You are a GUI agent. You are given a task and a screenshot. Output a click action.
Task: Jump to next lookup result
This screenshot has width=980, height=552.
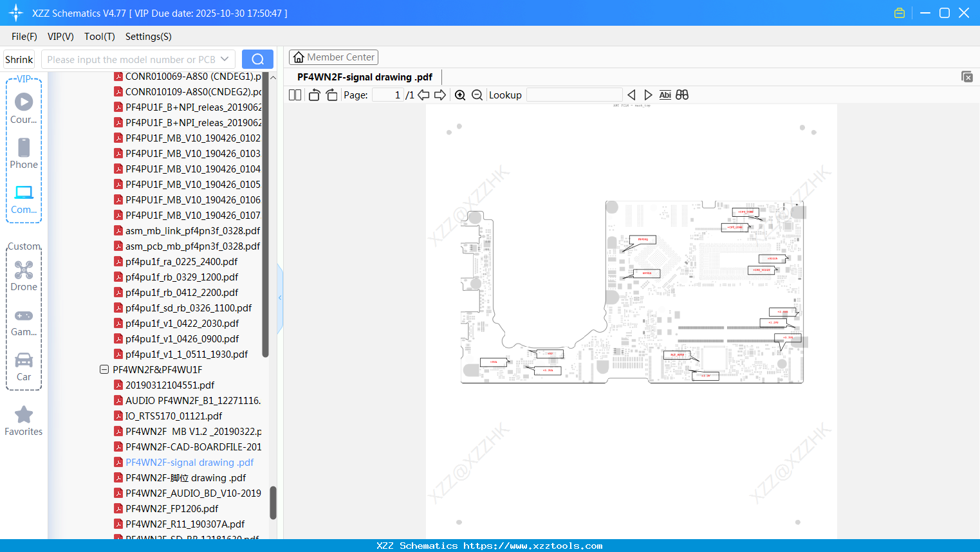pyautogui.click(x=648, y=95)
